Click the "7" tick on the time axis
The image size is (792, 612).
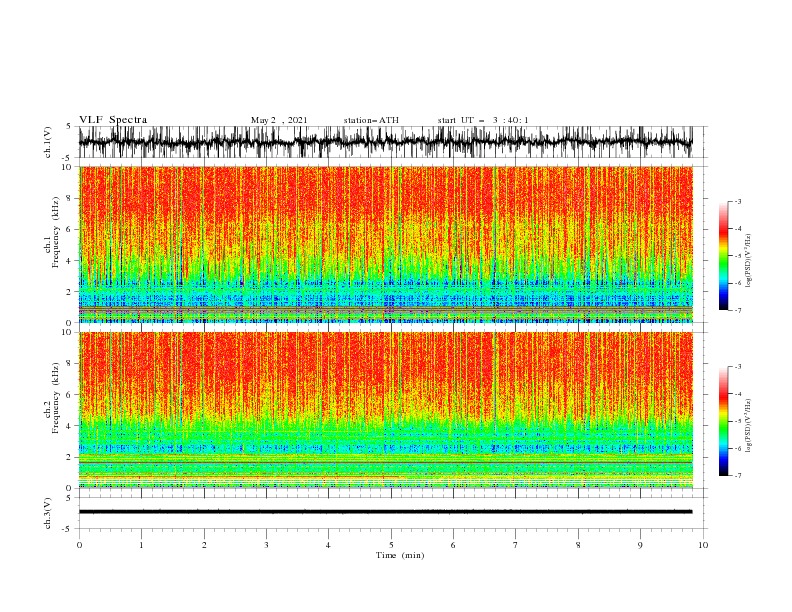click(516, 545)
